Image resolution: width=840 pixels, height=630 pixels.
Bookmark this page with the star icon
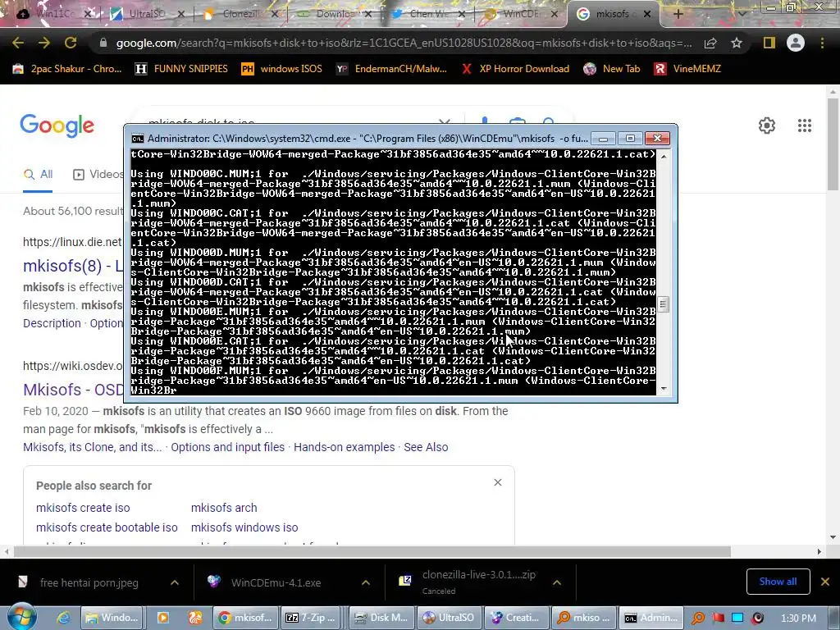(737, 43)
